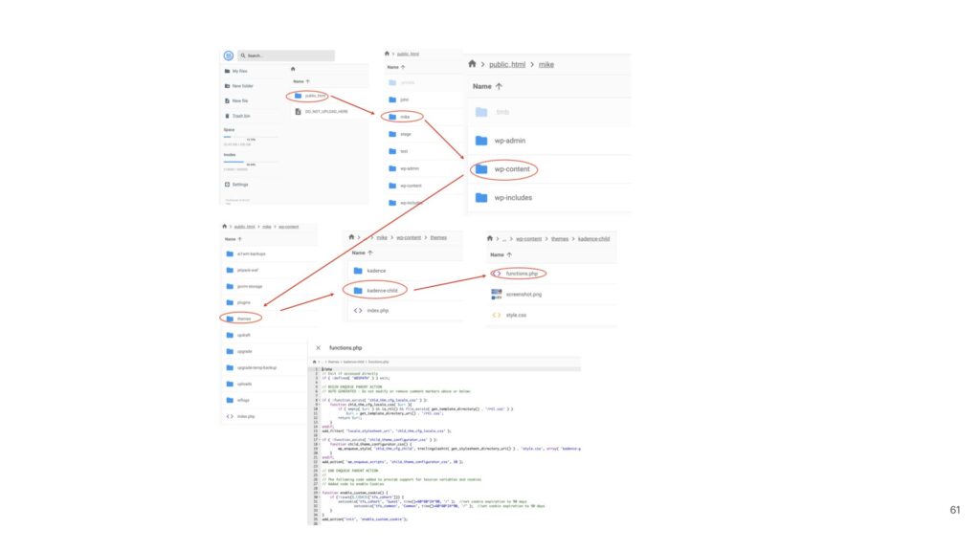This screenshot has height=551, width=980.
Task: Click the screenshot.png thumbnail
Action: point(497,294)
